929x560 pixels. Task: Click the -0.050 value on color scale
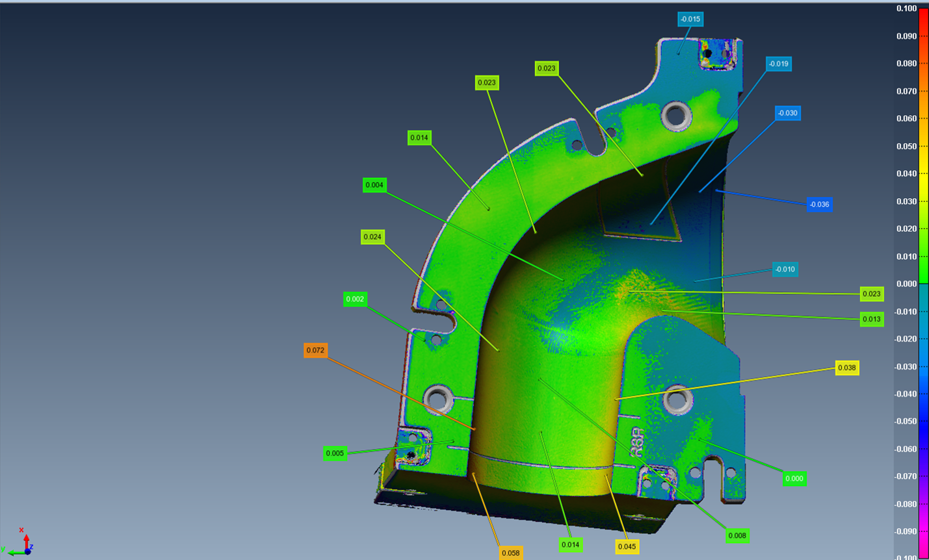[x=905, y=422]
